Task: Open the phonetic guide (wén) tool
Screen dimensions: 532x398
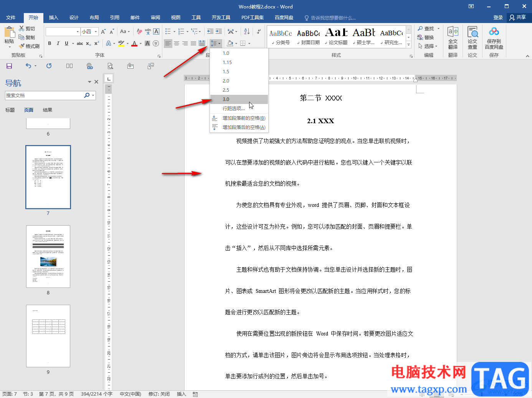Action: click(148, 31)
